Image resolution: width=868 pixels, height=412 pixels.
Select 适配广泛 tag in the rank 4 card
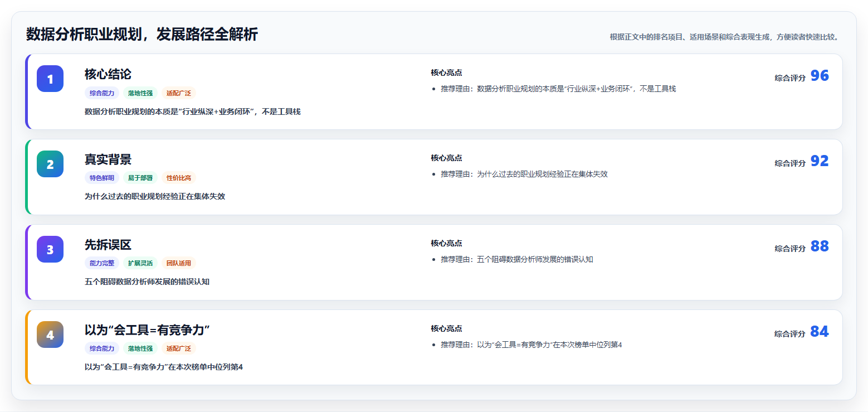179,348
